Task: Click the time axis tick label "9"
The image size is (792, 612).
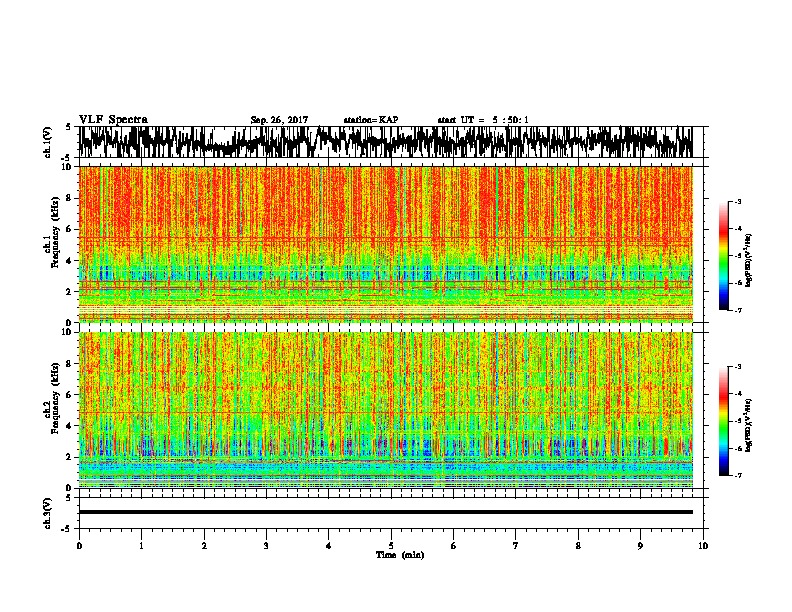Action: [640, 546]
